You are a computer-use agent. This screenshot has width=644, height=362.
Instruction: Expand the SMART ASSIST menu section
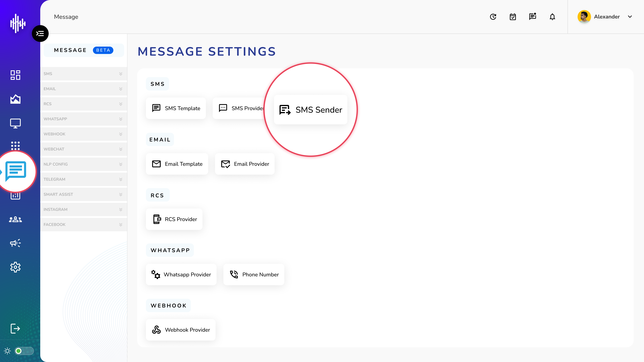(84, 194)
